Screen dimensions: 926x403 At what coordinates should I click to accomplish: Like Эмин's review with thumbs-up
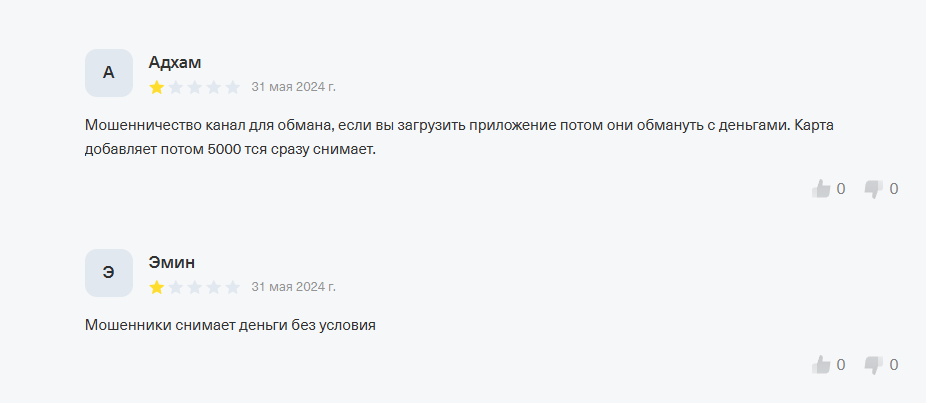click(x=822, y=364)
